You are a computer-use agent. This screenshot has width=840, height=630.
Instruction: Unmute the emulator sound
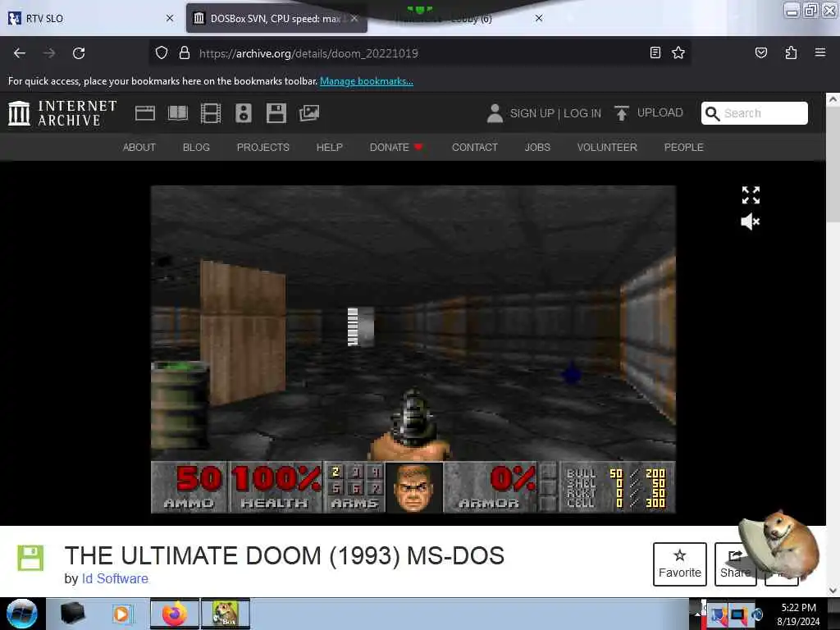point(750,221)
